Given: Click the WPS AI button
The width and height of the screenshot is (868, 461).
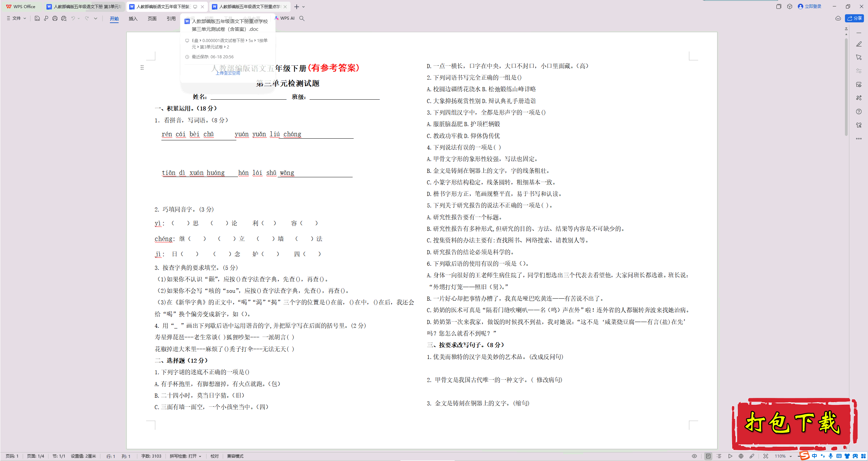Looking at the screenshot, I should [285, 18].
